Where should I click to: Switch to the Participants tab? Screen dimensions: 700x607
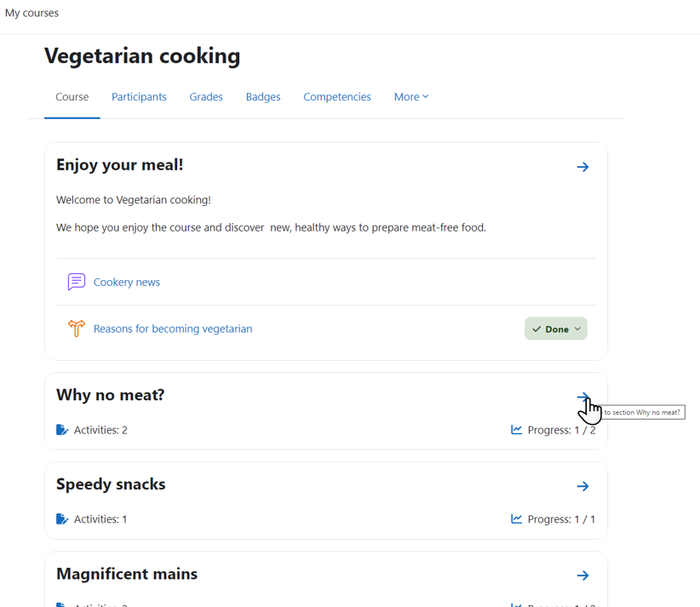click(x=139, y=97)
